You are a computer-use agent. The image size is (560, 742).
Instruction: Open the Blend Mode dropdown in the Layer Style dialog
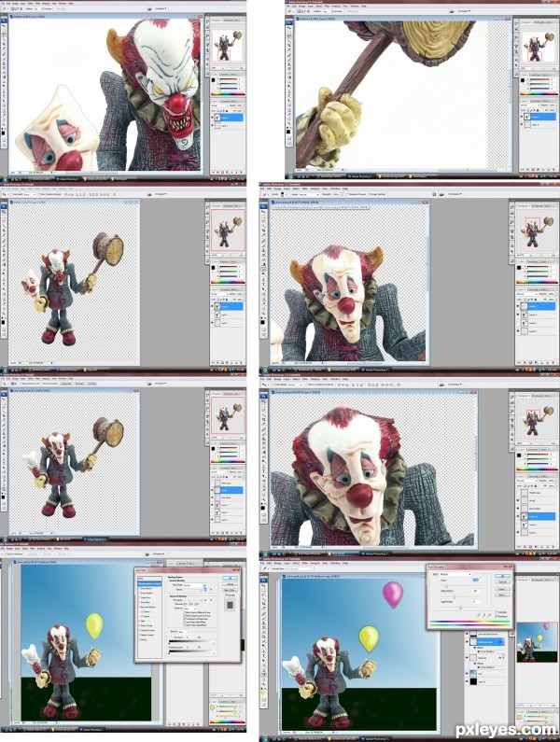click(x=195, y=585)
